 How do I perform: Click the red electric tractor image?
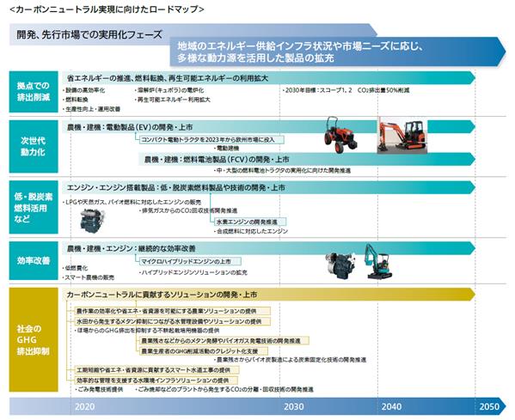tap(340, 135)
